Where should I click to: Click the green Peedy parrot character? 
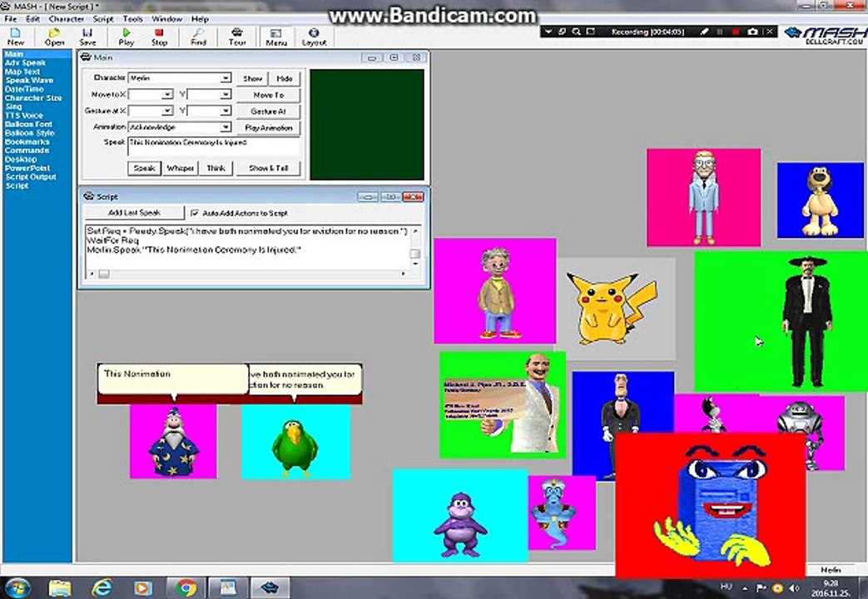coord(295,448)
